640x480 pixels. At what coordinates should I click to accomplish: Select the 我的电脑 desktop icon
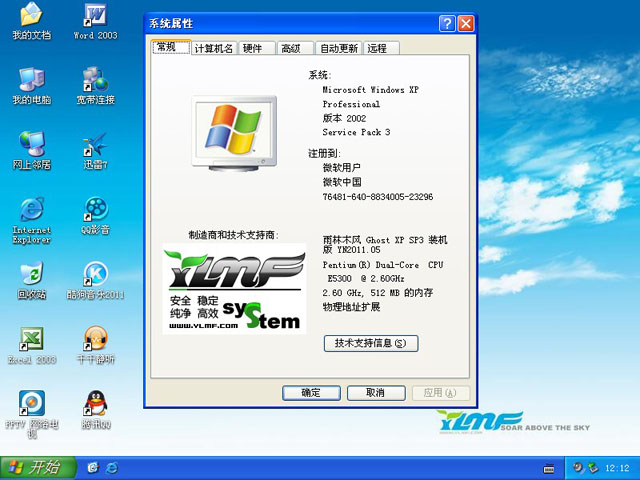(x=31, y=86)
